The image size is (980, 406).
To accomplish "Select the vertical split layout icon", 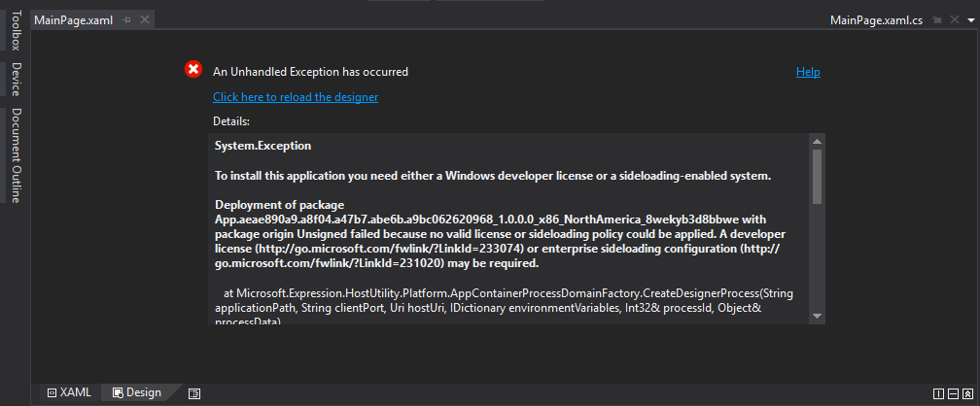I will click(938, 393).
